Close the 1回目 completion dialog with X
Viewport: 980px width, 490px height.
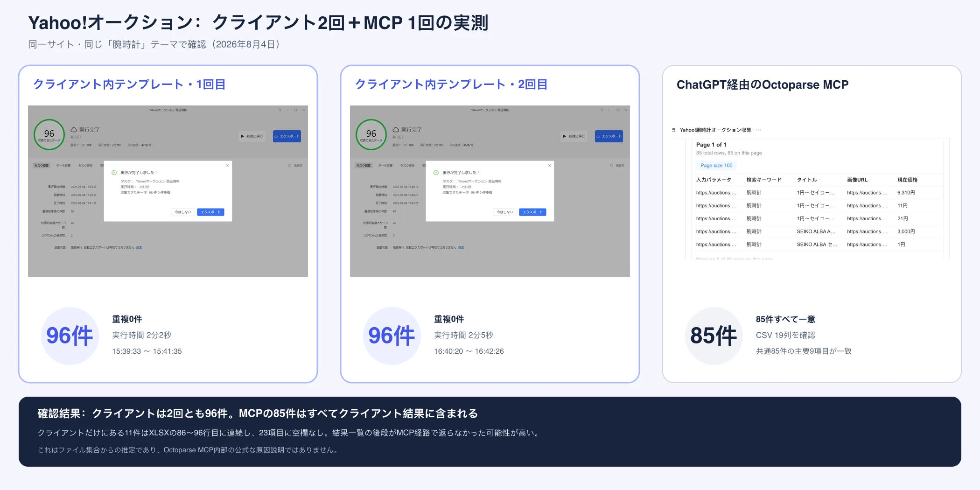pos(227,165)
